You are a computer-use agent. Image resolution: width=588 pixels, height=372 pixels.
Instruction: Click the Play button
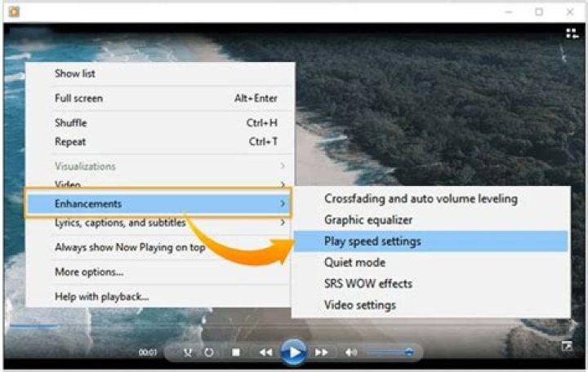click(x=294, y=352)
